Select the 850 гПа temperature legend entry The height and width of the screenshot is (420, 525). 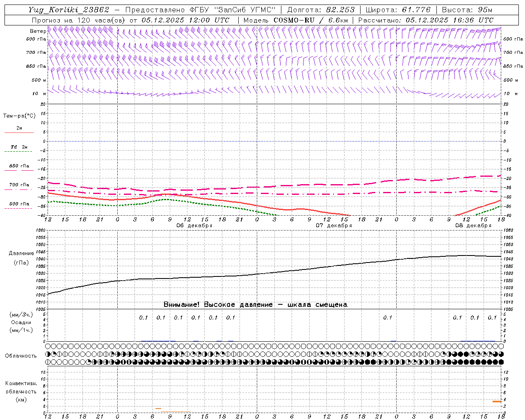pos(19,166)
